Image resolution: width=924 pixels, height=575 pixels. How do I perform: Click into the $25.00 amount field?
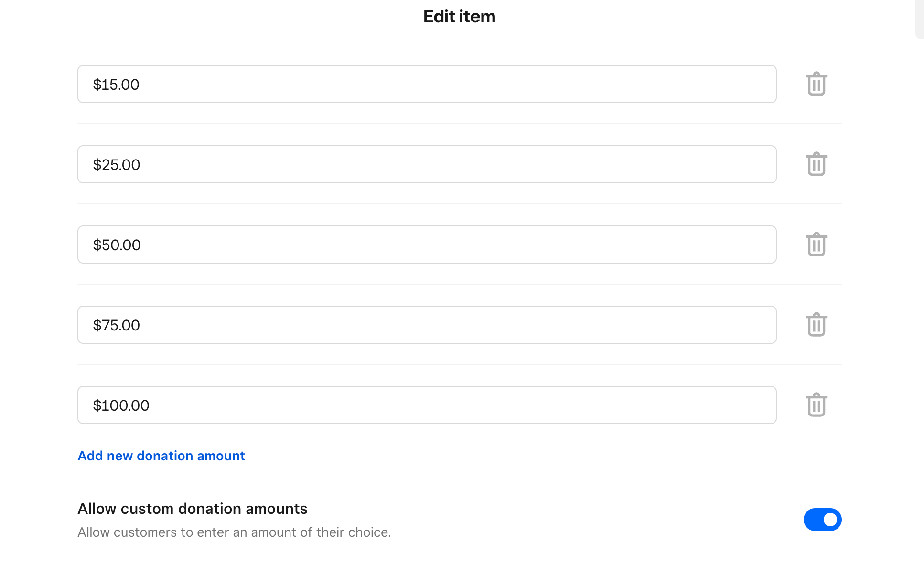pos(427,164)
